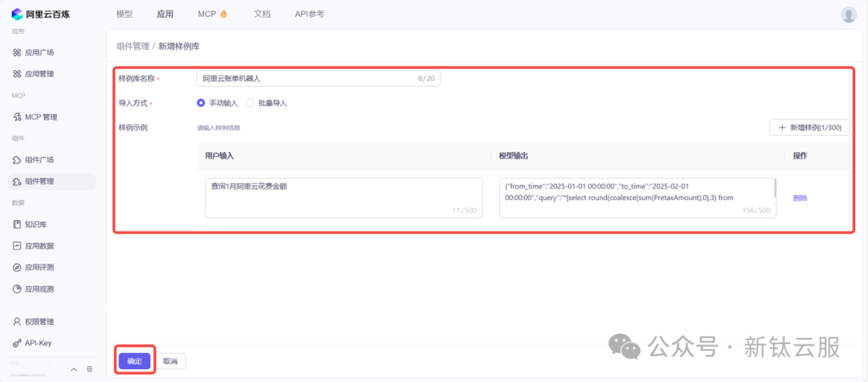Open the 文档 top tab

pyautogui.click(x=262, y=14)
